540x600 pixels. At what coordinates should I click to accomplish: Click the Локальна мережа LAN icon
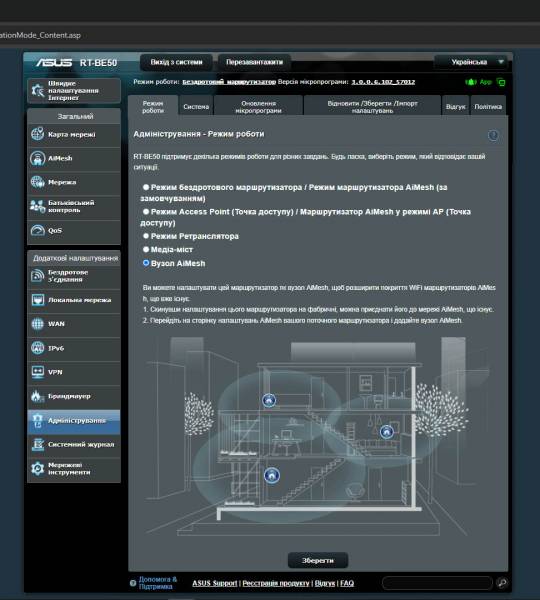click(38, 300)
